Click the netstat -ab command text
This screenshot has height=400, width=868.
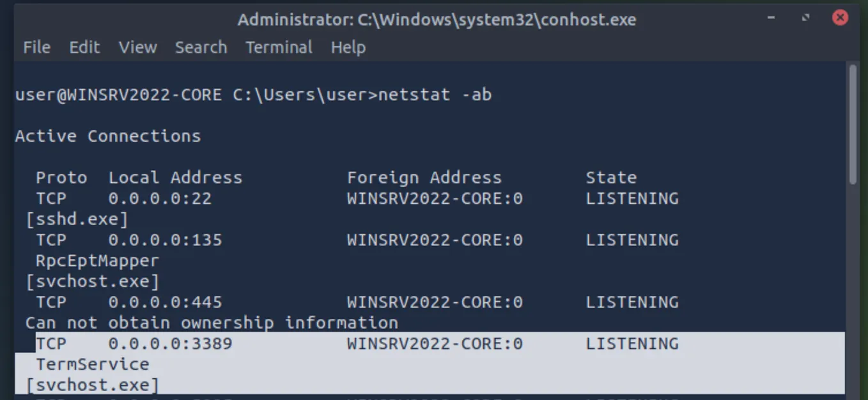[436, 95]
